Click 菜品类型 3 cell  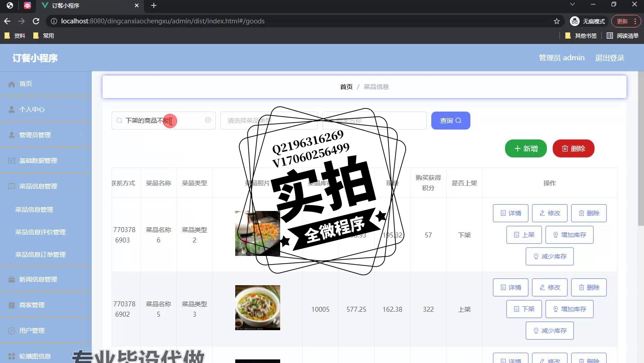pyautogui.click(x=194, y=309)
